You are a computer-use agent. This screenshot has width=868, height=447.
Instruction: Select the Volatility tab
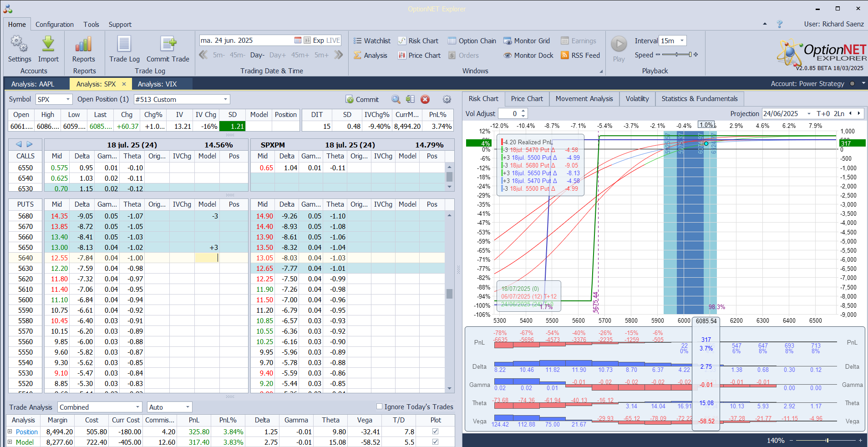[x=637, y=98]
